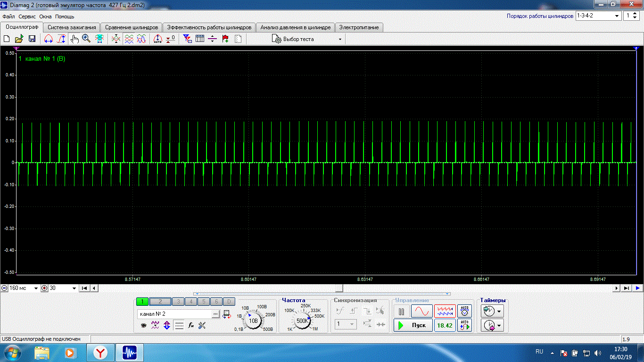Click the cyan waveform fit-to-screen icon
644x362 pixels.
(x=99, y=39)
